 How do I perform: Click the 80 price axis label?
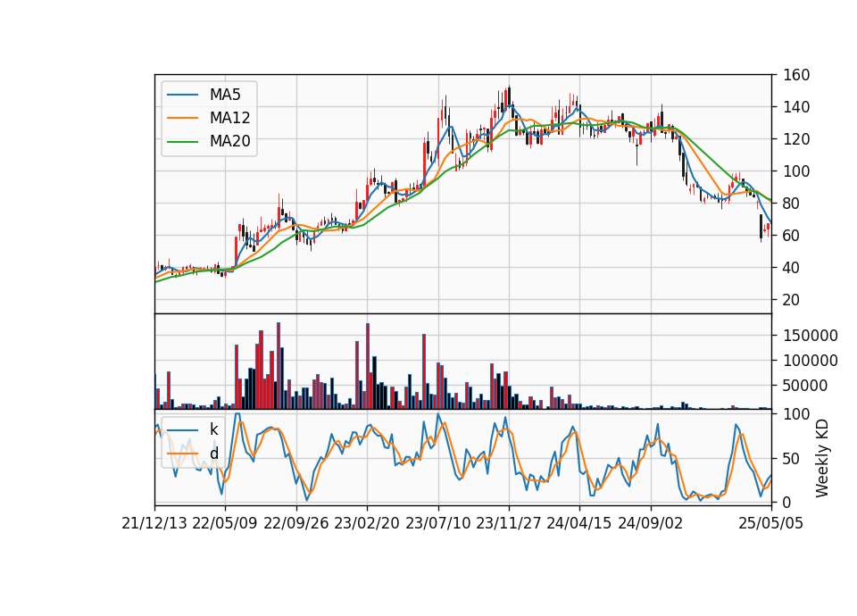[792, 204]
